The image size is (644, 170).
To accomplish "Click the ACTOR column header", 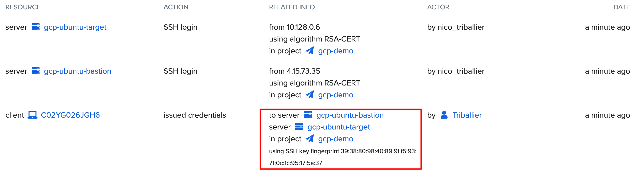I will tap(438, 7).
